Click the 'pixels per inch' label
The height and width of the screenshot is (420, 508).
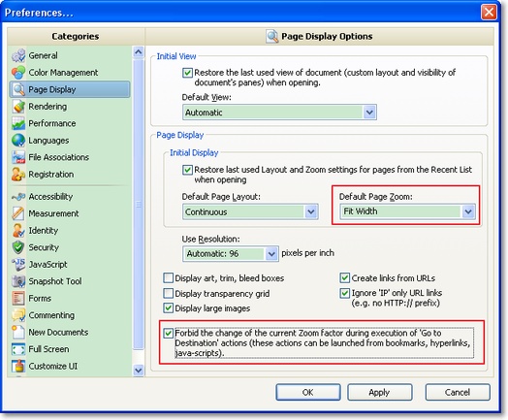click(x=307, y=253)
